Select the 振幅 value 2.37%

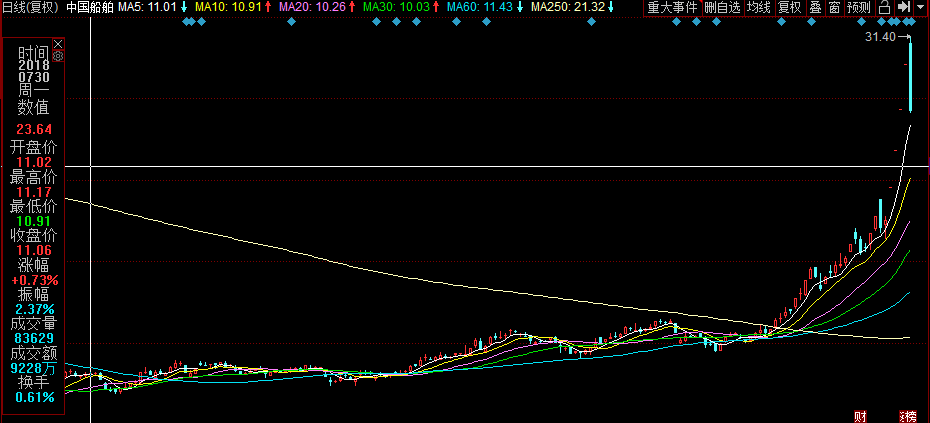point(35,309)
